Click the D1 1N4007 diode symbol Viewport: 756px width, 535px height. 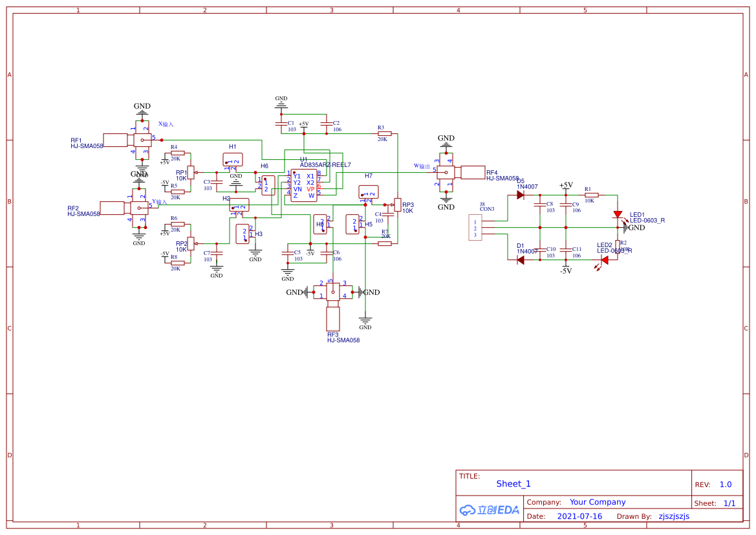pyautogui.click(x=520, y=260)
